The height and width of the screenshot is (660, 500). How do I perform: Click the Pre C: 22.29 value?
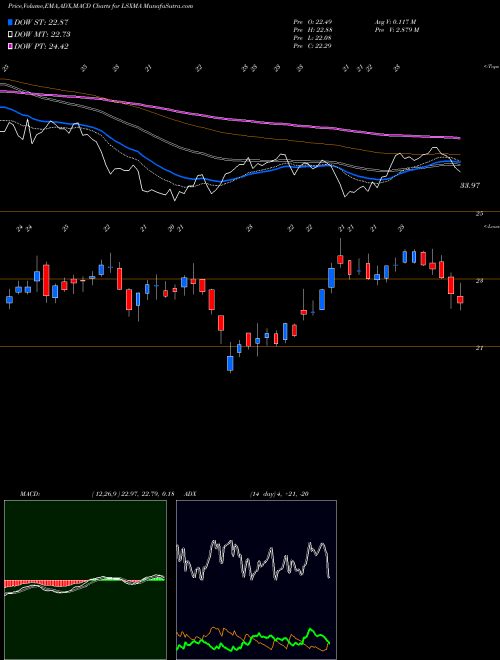[x=312, y=46]
